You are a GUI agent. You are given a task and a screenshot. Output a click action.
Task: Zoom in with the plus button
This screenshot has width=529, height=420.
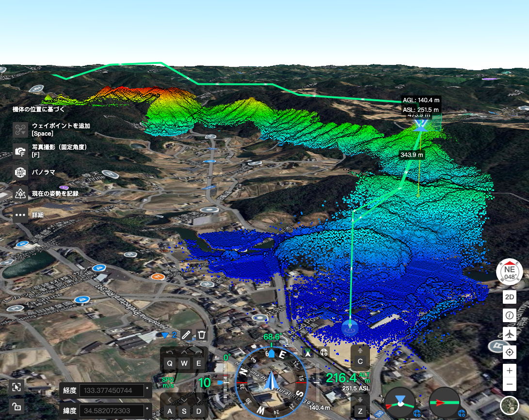(510, 371)
